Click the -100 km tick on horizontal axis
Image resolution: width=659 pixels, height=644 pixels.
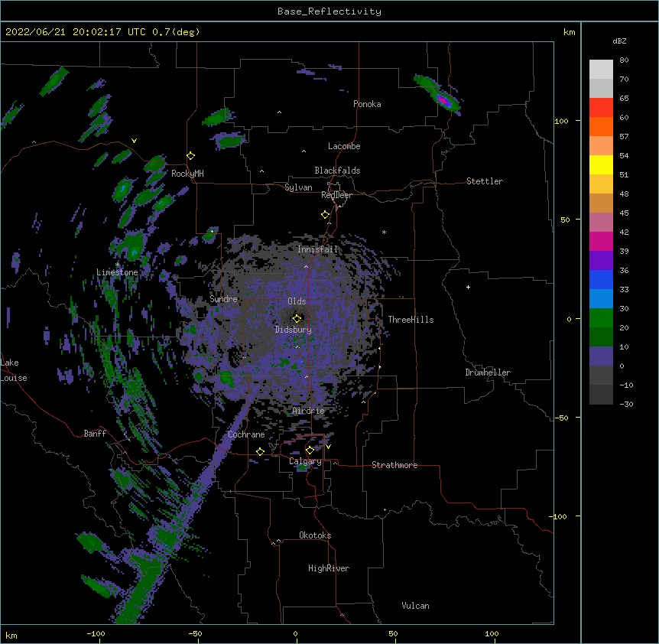coord(96,633)
